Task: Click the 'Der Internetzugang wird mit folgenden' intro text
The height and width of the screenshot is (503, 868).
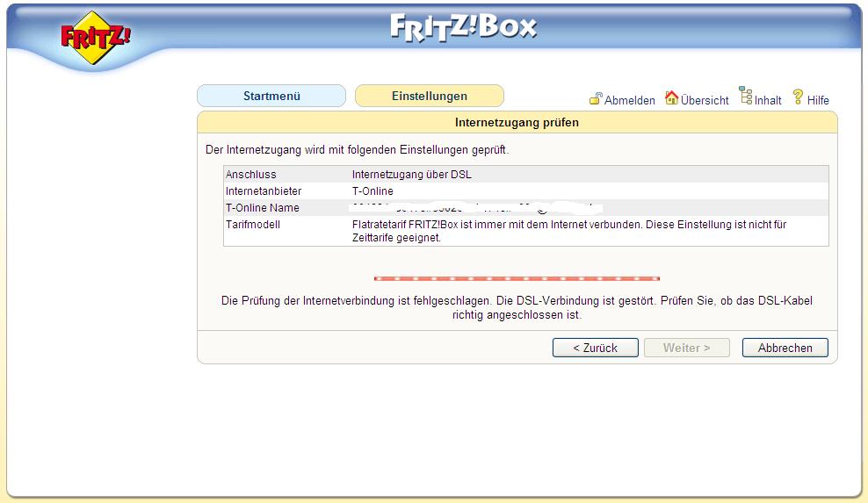Action: (357, 149)
